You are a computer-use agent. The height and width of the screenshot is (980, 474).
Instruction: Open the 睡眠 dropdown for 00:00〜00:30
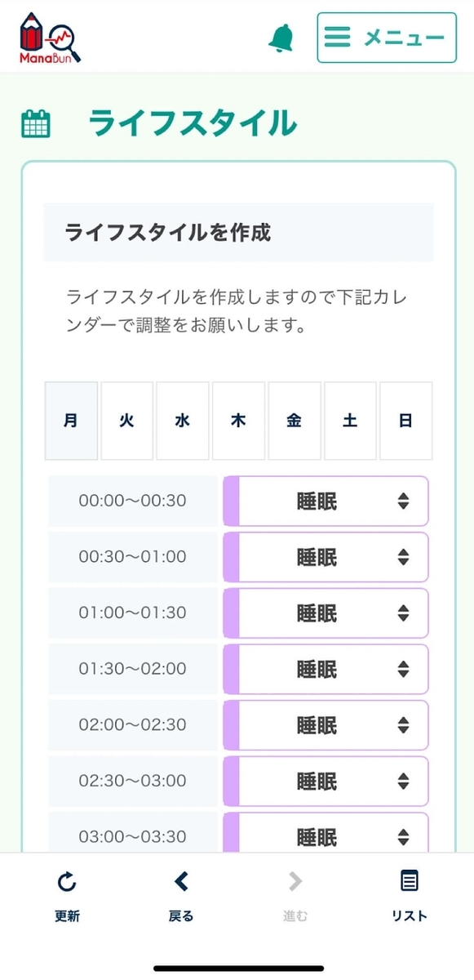pos(326,501)
